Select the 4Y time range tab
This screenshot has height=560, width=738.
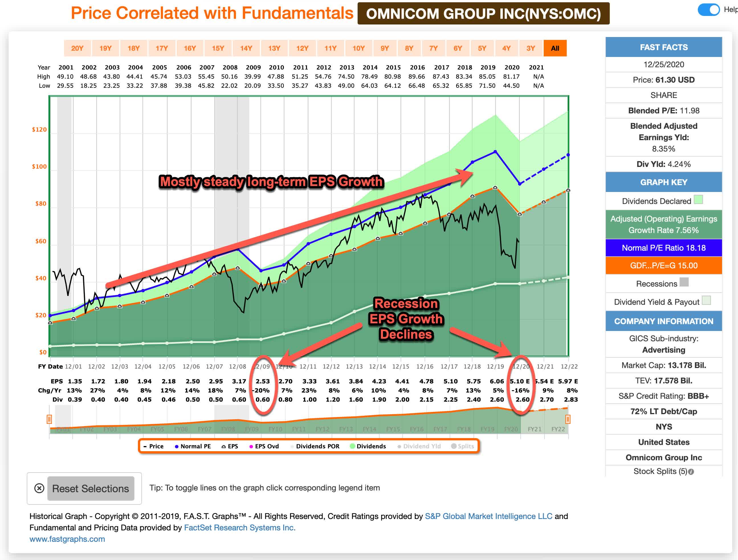[506, 48]
